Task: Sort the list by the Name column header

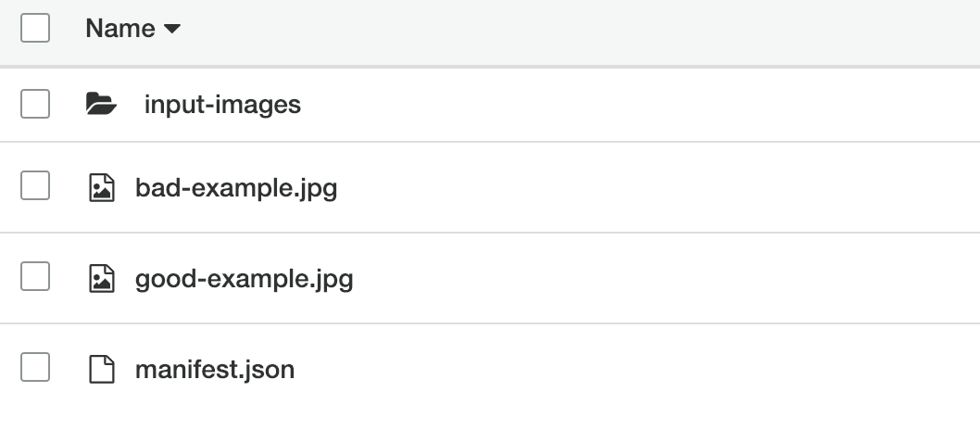Action: point(120,29)
